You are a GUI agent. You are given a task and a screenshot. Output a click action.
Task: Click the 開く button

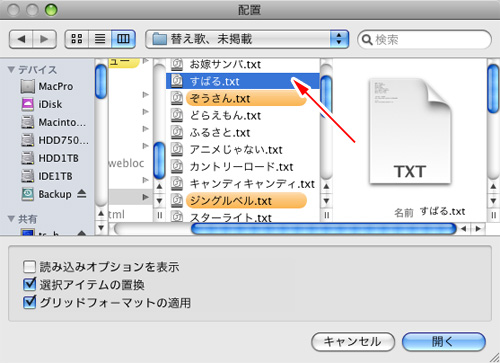[444, 342]
